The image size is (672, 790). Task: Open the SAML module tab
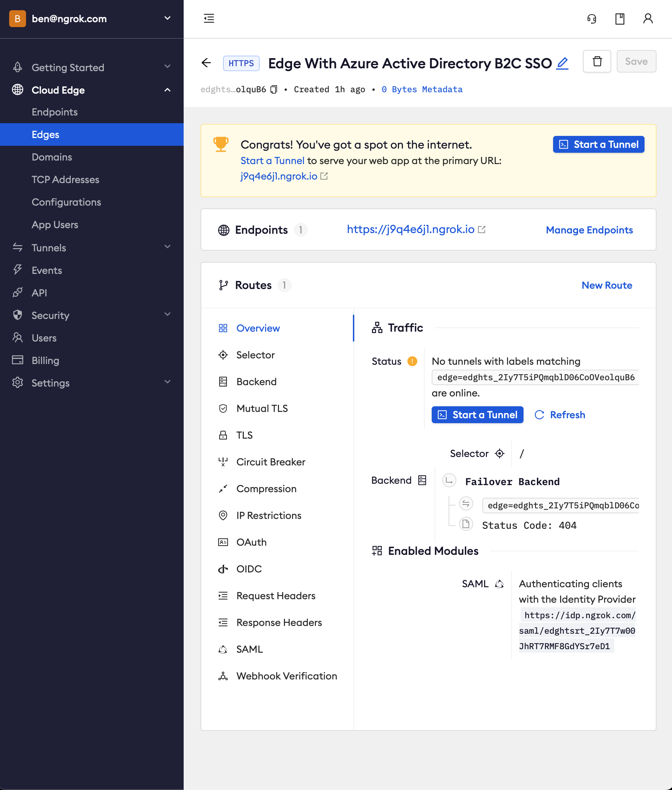click(277, 649)
